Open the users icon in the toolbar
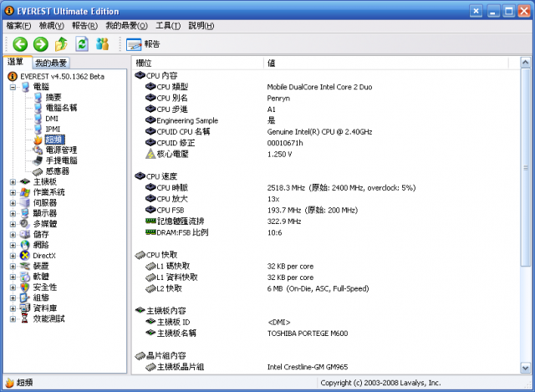 coord(102,44)
